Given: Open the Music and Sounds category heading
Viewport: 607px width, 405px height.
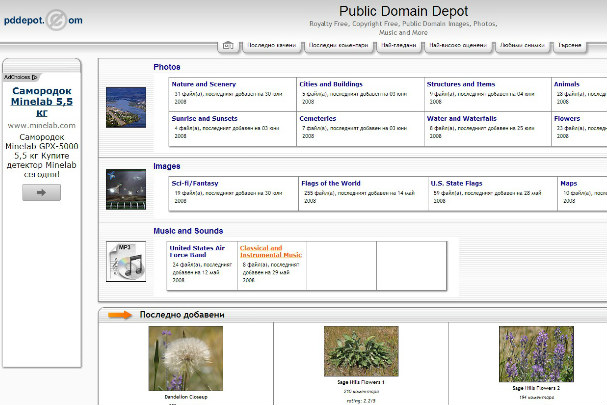Looking at the screenshot, I should [188, 231].
